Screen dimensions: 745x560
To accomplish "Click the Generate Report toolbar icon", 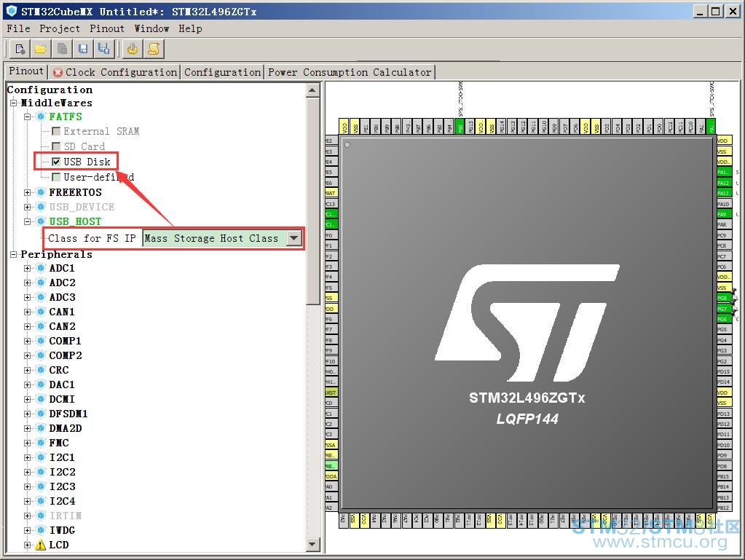I will click(154, 49).
